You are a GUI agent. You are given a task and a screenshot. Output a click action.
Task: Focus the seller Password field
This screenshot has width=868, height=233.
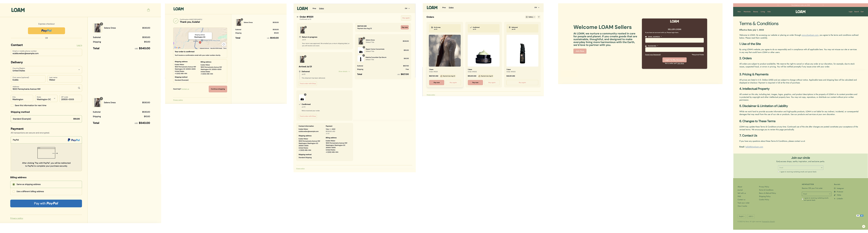[674, 49]
